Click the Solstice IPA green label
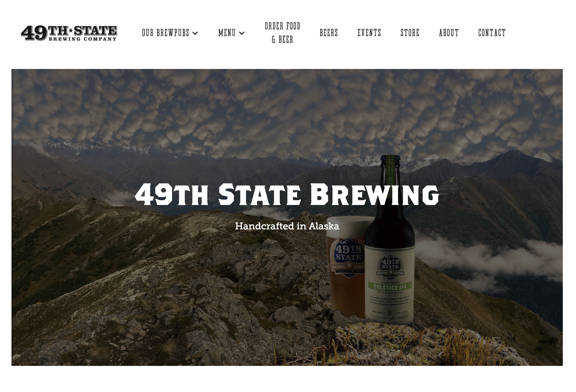 point(390,287)
